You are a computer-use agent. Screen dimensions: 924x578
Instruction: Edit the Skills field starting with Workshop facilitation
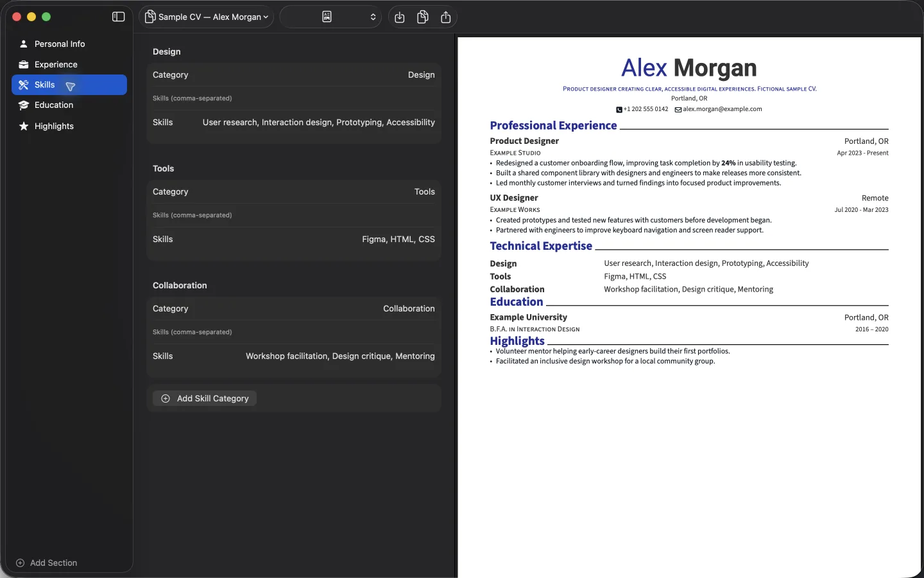pyautogui.click(x=294, y=356)
